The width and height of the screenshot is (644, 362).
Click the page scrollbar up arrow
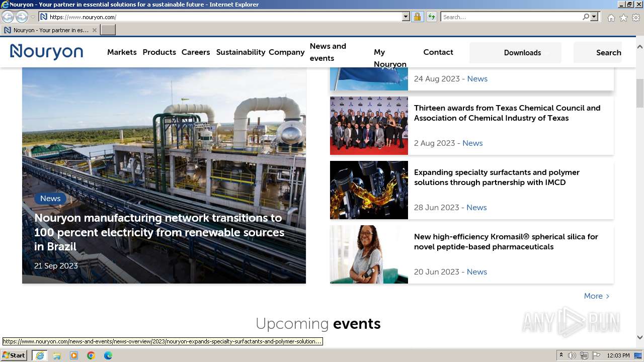coord(639,47)
